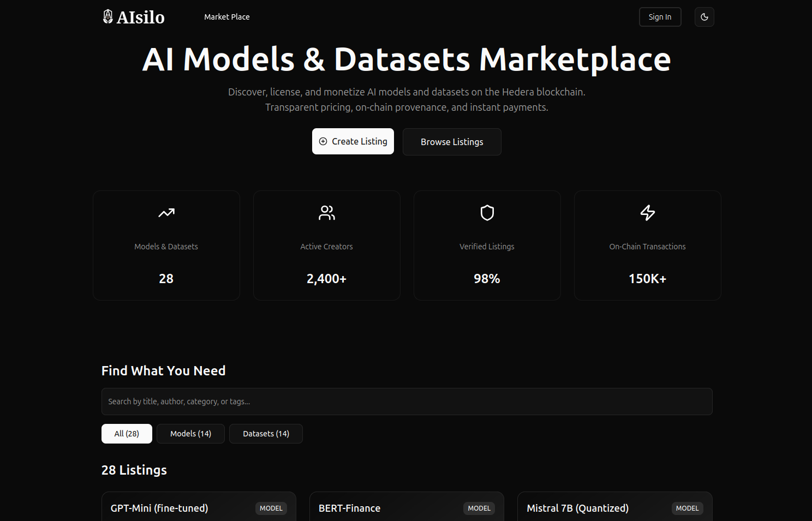812x521 pixels.
Task: Click the On-Chain Transactions lightning icon
Action: [647, 213]
